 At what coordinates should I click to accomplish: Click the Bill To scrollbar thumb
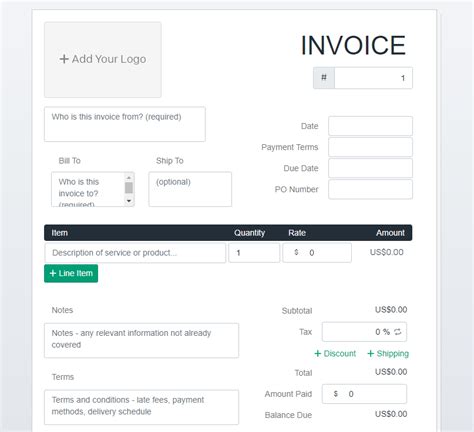[129, 188]
